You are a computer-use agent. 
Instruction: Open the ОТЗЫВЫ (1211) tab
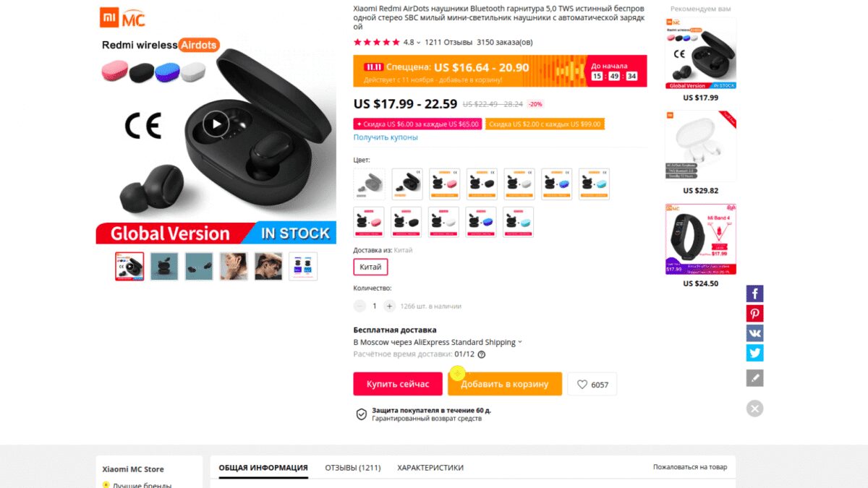point(352,468)
